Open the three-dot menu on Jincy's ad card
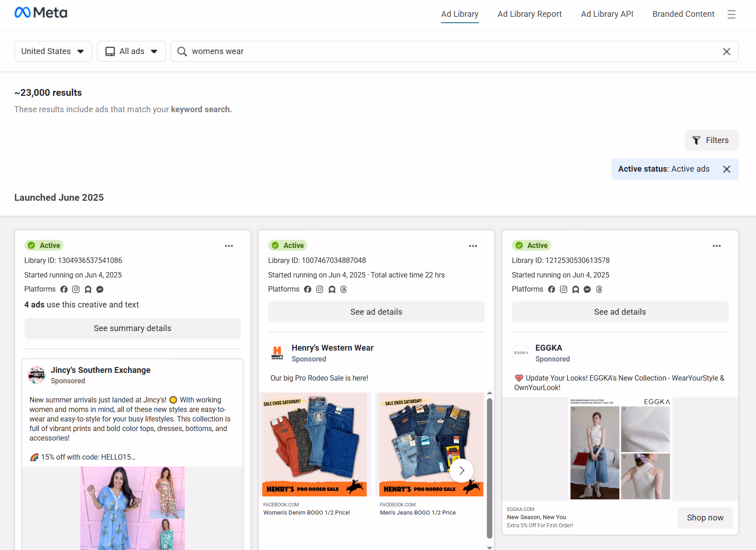The image size is (756, 550). click(x=229, y=246)
